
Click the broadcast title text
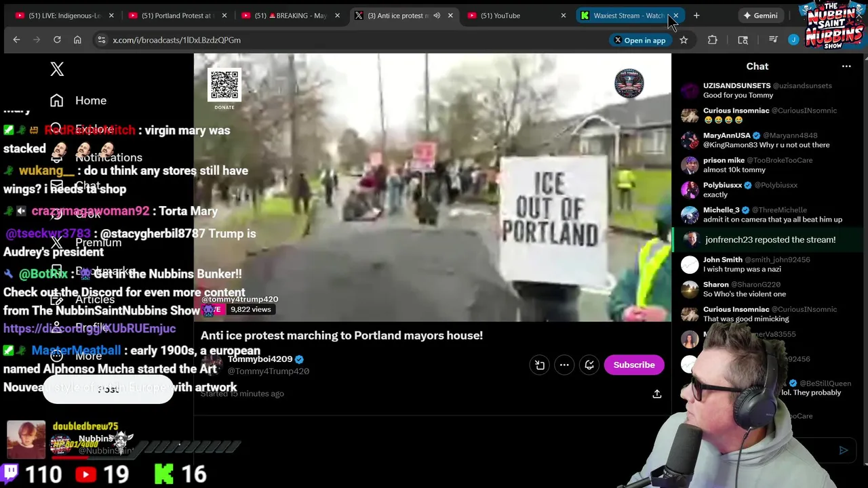click(x=342, y=335)
